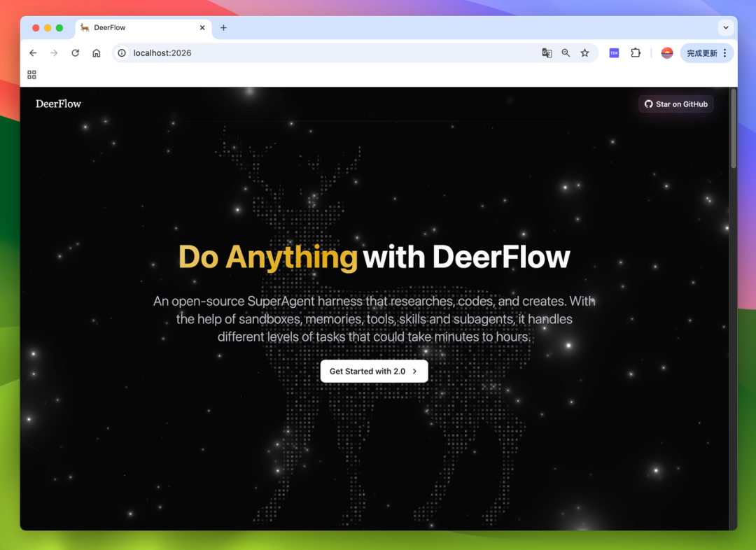Click the translate page icon

click(x=547, y=53)
